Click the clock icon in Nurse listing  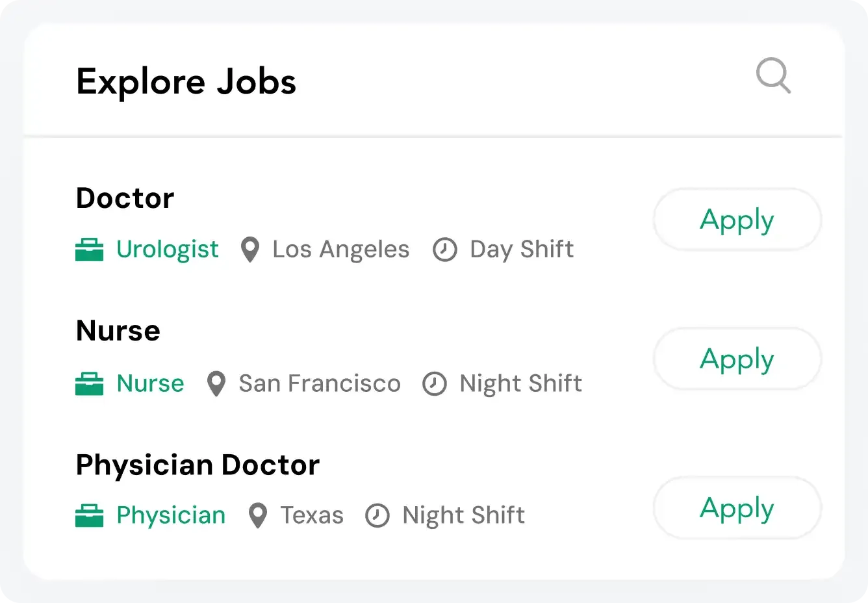(x=435, y=384)
